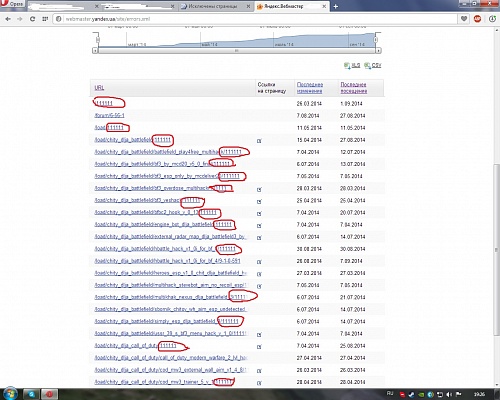Image resolution: width=500 pixels, height=400 pixels.
Task: Grab the left range handle of the chart
Action: [98, 40]
